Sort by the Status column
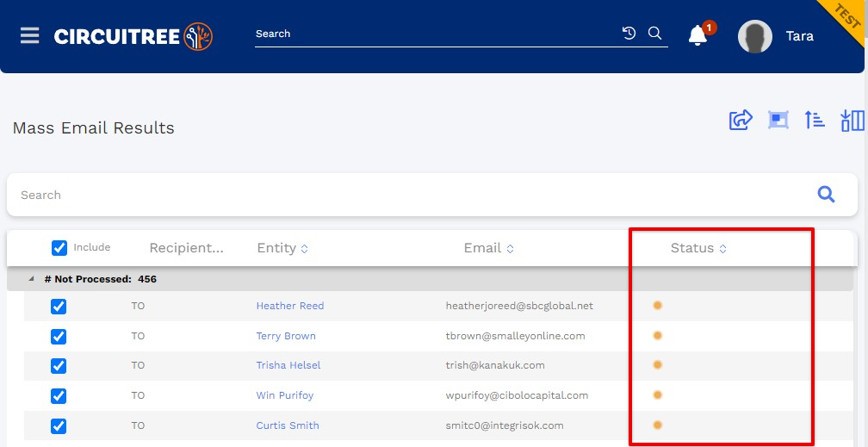The image size is (868, 447). click(x=698, y=248)
